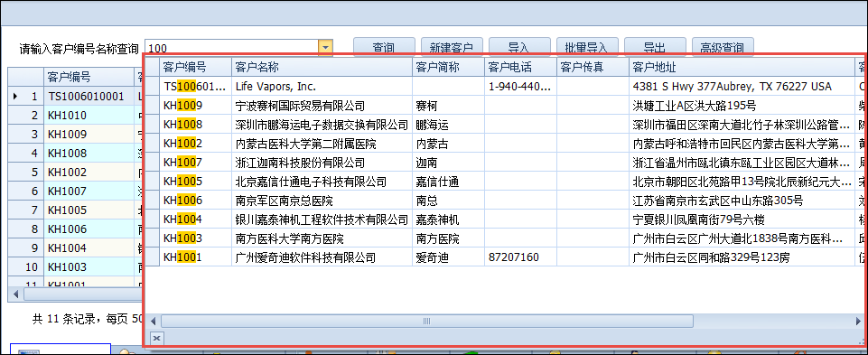Click the 客户传真 column header
Image resolution: width=868 pixels, height=355 pixels.
pyautogui.click(x=593, y=67)
